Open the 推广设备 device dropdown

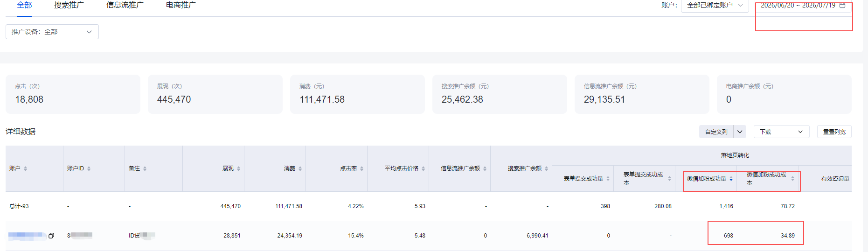pos(52,32)
